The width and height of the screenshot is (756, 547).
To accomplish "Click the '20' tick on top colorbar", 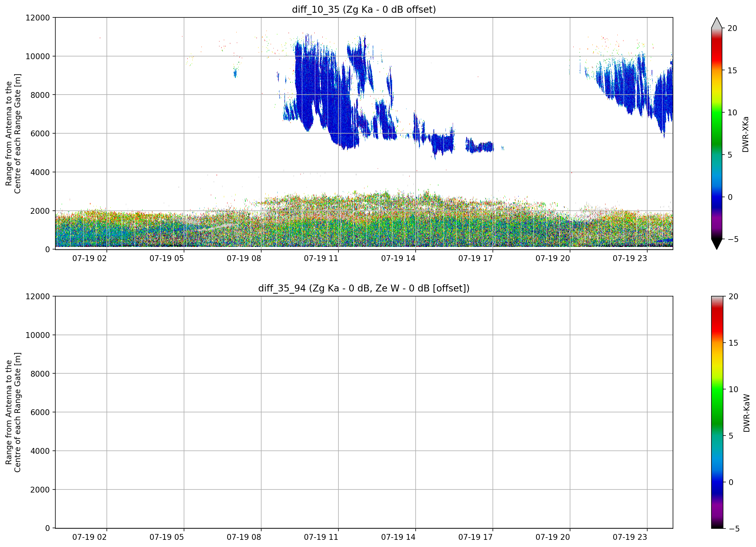I will tap(732, 28).
